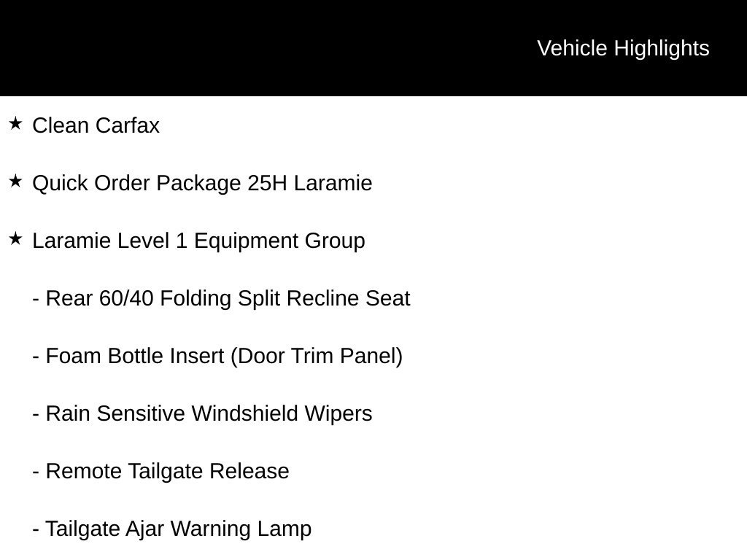Image resolution: width=747 pixels, height=560 pixels.
Task: Click the star beside Laramie Level 1
Action: tap(15, 239)
